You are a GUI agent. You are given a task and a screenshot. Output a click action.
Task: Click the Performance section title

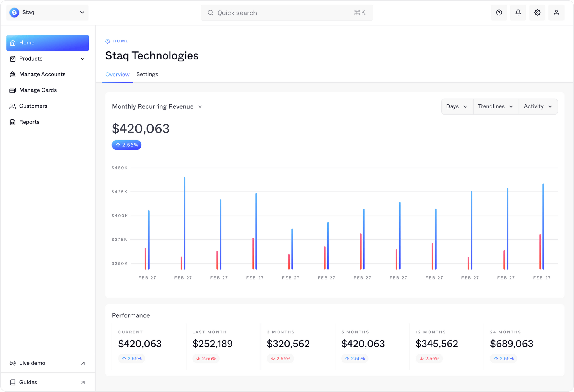click(131, 315)
